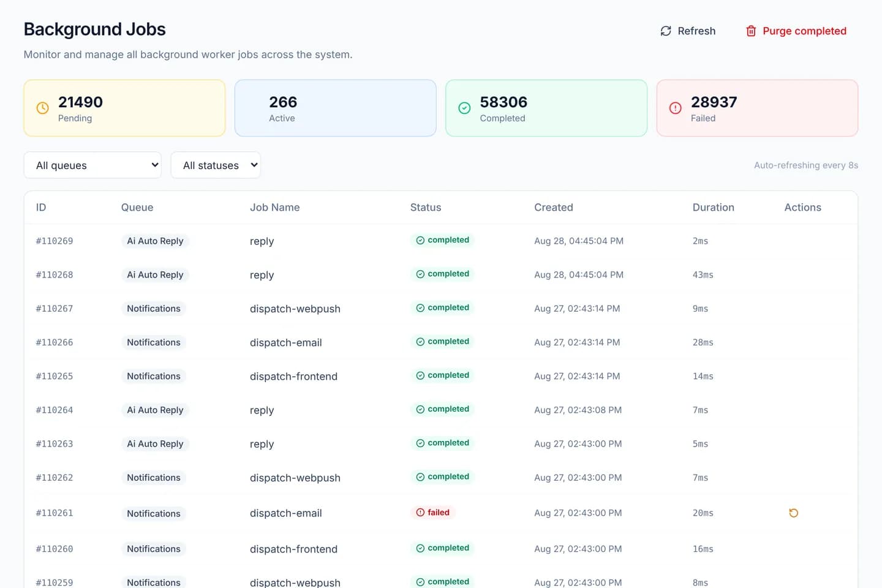Click the completed status badge for job #110263
Image resolution: width=882 pixels, height=588 pixels.
[x=442, y=442]
